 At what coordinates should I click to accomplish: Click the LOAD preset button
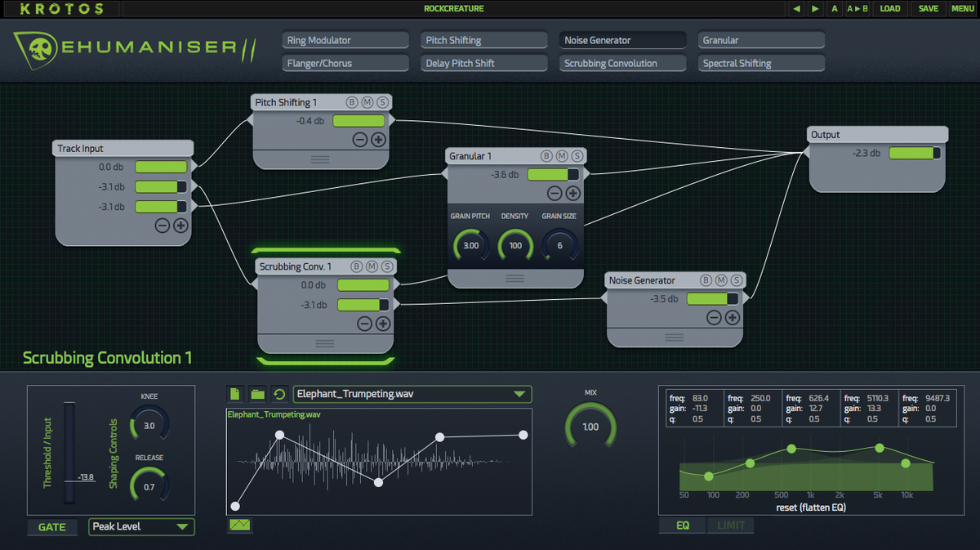pos(889,9)
